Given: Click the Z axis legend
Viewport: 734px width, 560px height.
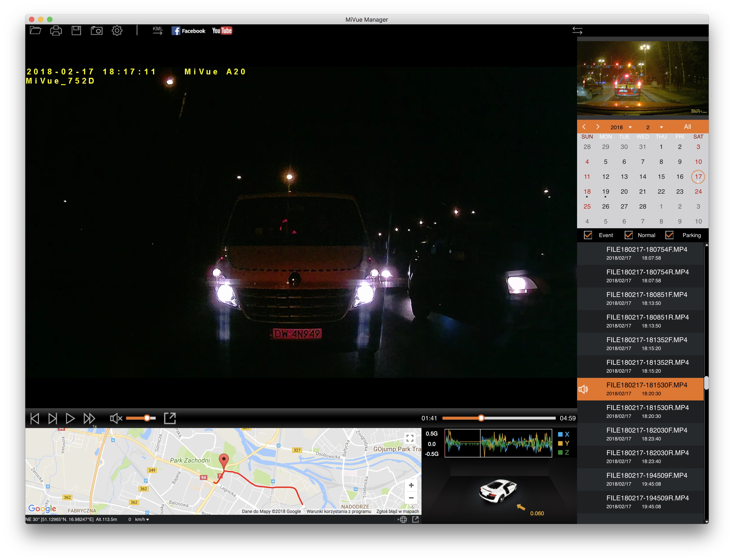Looking at the screenshot, I should tap(564, 452).
